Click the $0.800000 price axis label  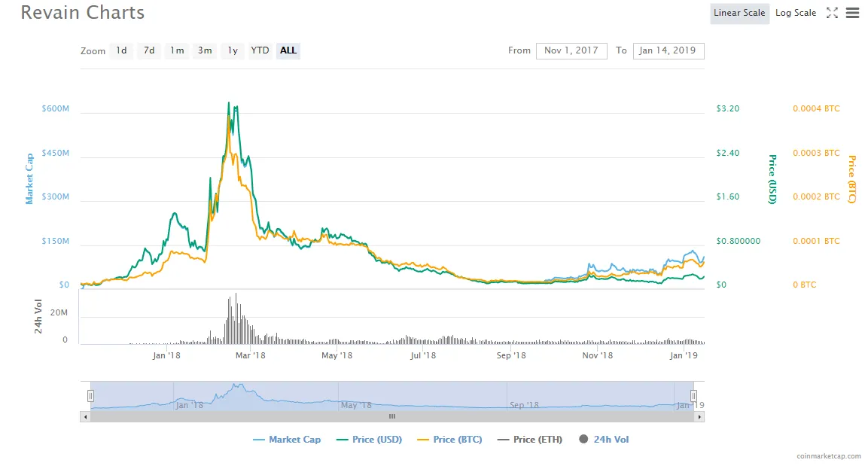738,242
